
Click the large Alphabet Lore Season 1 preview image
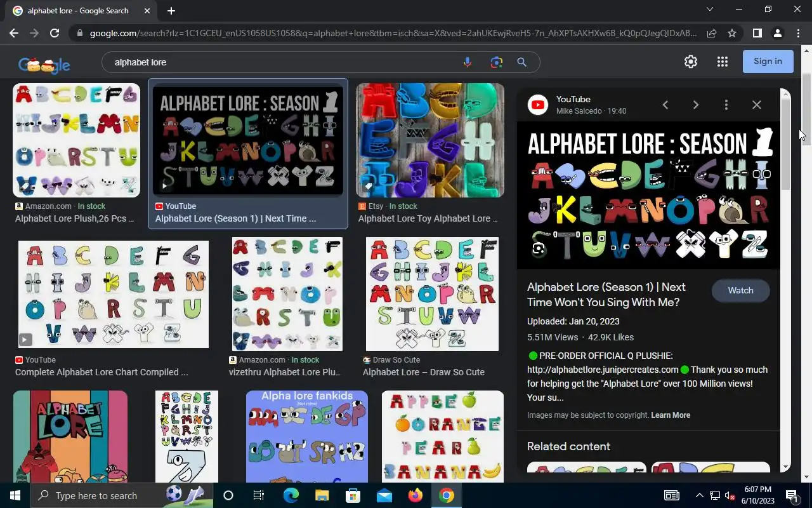coord(648,196)
